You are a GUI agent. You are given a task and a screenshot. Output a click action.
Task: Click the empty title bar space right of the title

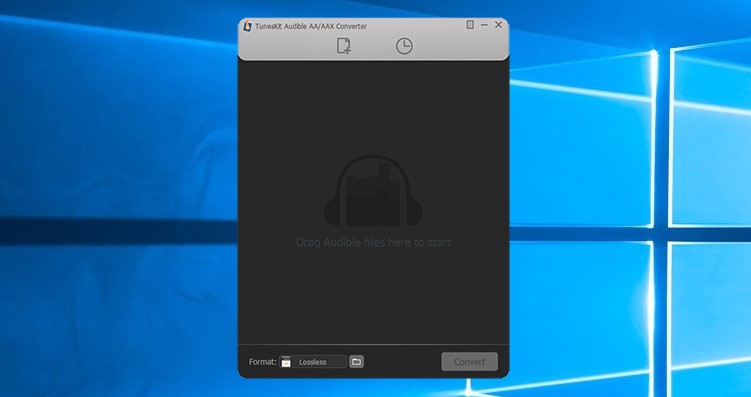point(416,26)
